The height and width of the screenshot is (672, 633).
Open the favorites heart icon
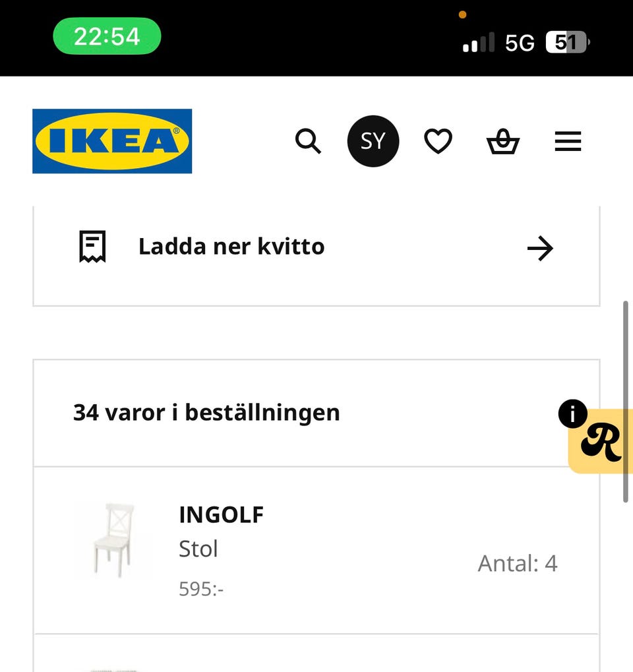pyautogui.click(x=438, y=141)
